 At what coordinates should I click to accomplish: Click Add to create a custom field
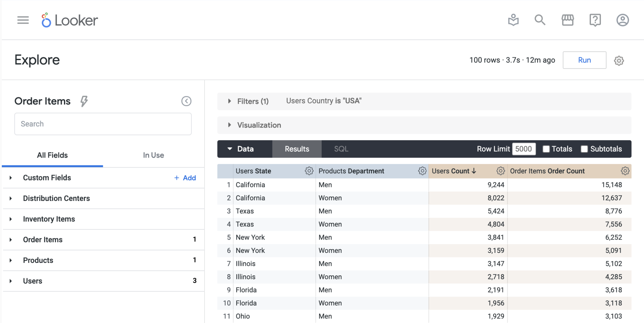[x=185, y=178]
